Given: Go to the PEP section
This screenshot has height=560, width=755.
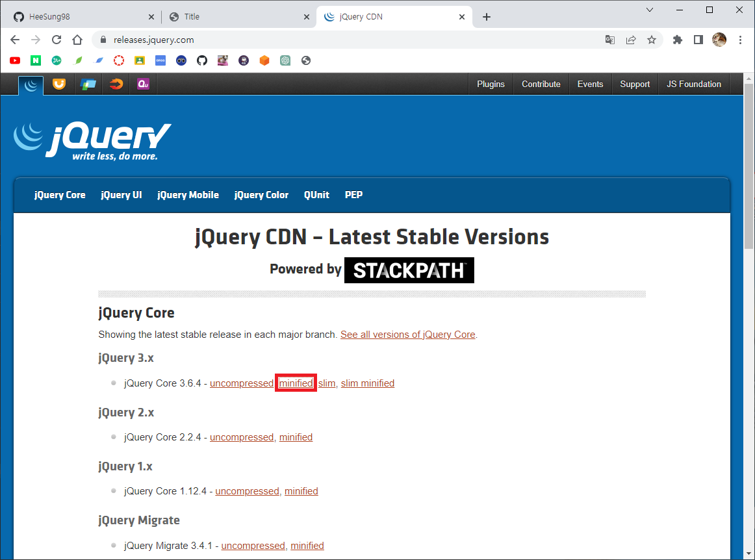Looking at the screenshot, I should [354, 195].
